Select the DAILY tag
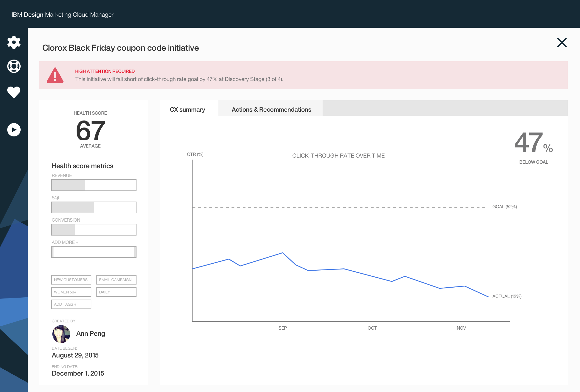This screenshot has width=580, height=392. tap(116, 292)
